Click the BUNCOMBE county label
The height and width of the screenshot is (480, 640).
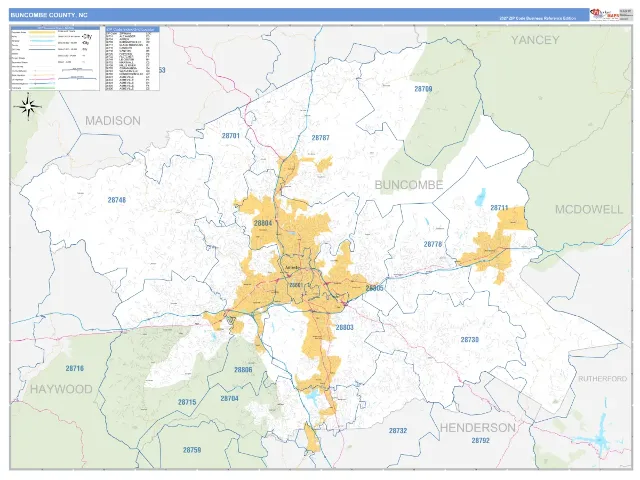tap(409, 185)
